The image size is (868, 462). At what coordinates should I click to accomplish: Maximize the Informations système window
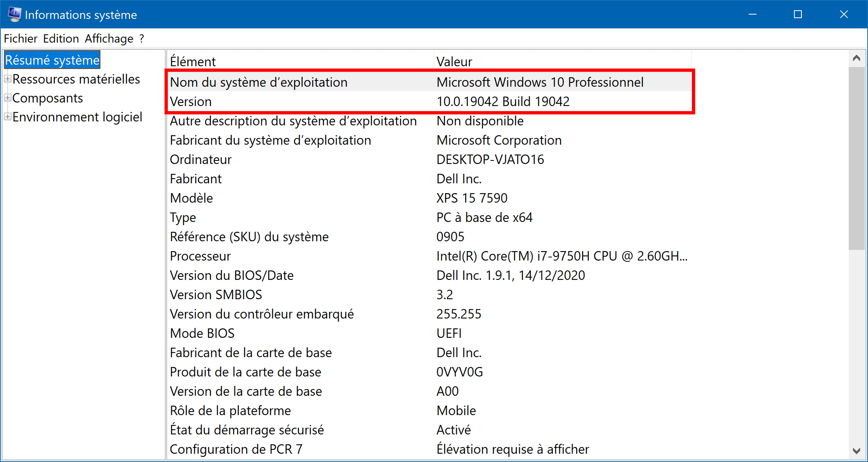click(x=798, y=15)
